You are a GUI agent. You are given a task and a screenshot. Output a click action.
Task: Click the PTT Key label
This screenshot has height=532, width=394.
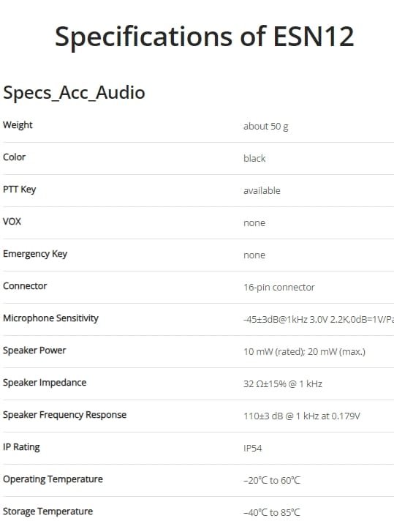click(x=19, y=190)
